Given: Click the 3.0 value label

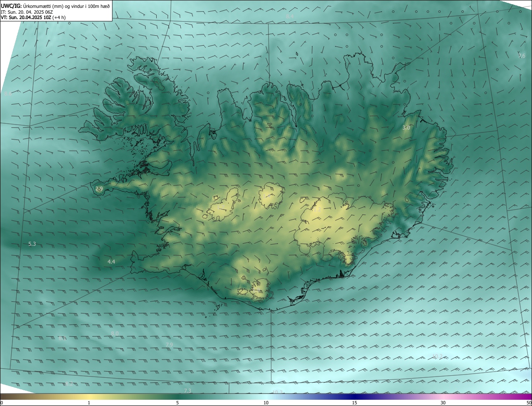Looking at the screenshot, I should 406,128.
